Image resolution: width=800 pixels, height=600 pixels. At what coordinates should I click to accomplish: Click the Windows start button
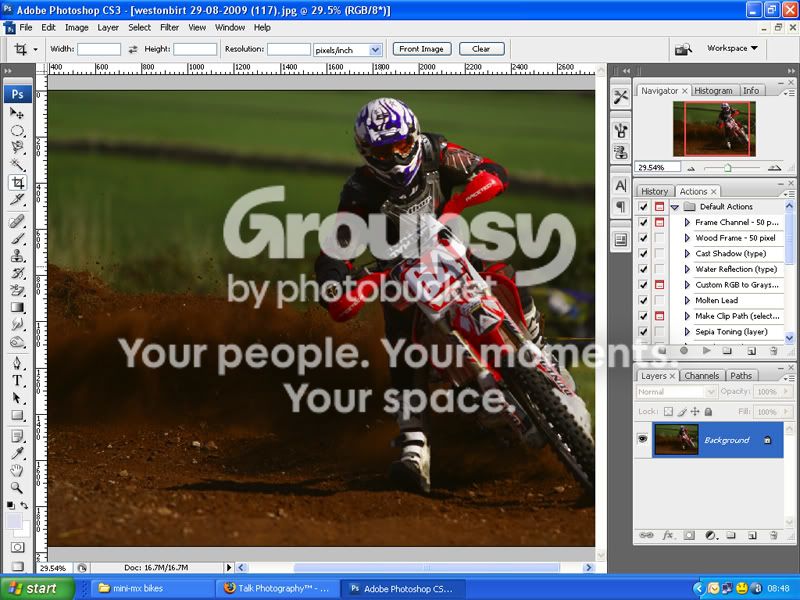coord(37,588)
